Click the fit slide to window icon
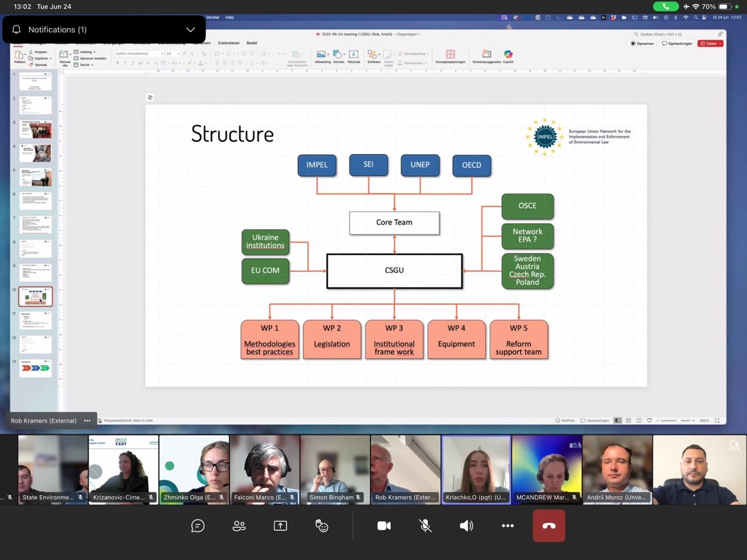Screen dimensions: 747x560 [x=717, y=421]
